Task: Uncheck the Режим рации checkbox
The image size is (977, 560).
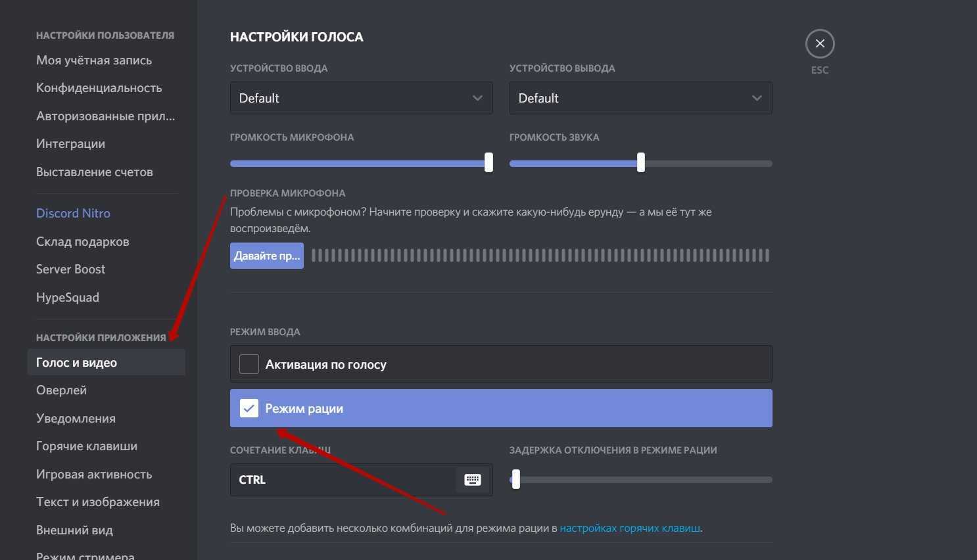Action: [x=249, y=408]
